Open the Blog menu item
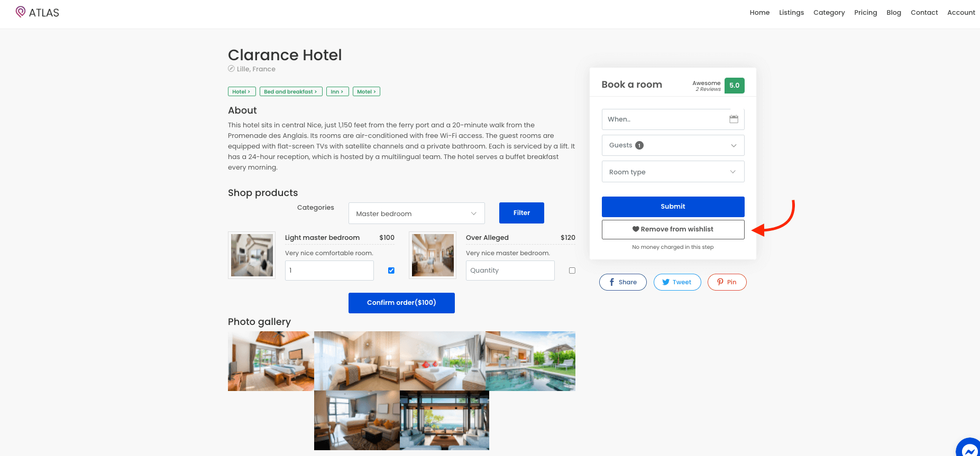The image size is (980, 456). 894,13
